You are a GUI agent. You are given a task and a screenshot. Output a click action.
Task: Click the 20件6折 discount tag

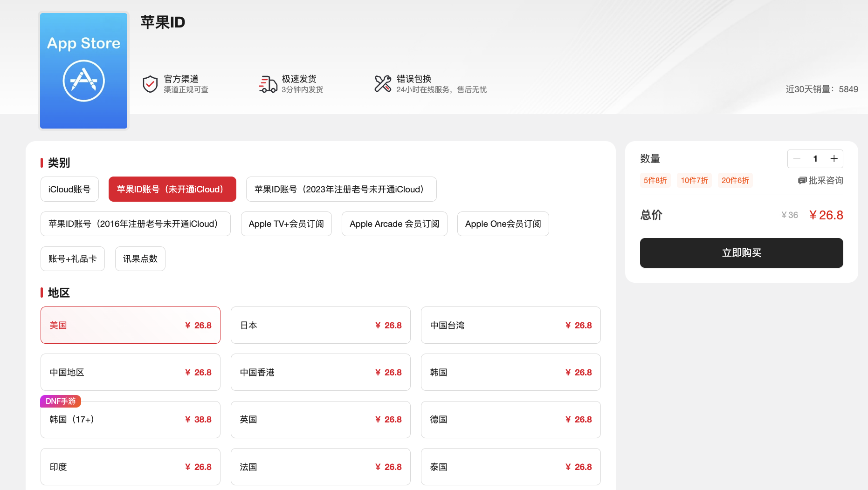pos(735,180)
